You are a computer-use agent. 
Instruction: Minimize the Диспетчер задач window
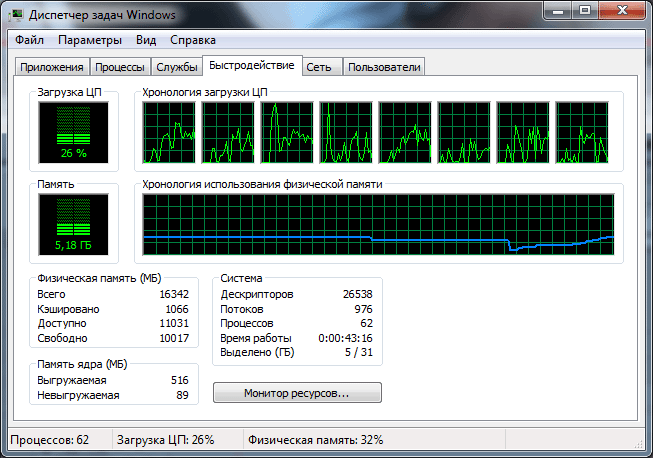pos(558,11)
